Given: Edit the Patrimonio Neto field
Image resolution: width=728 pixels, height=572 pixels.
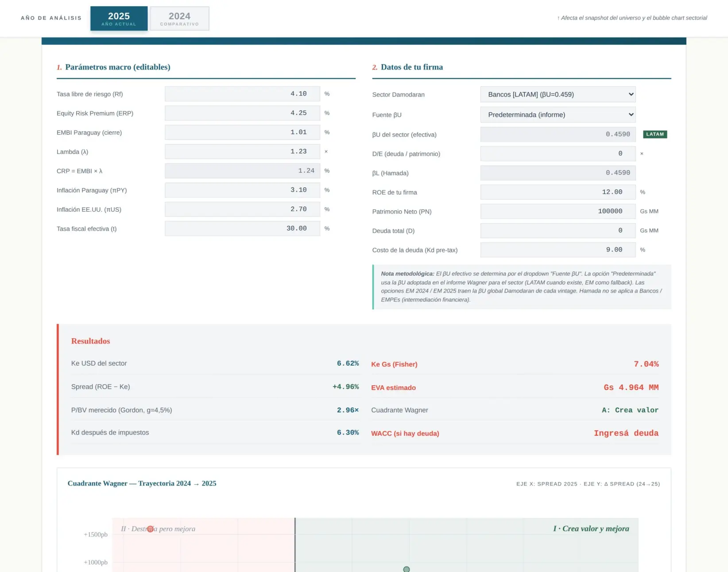Looking at the screenshot, I should point(558,211).
